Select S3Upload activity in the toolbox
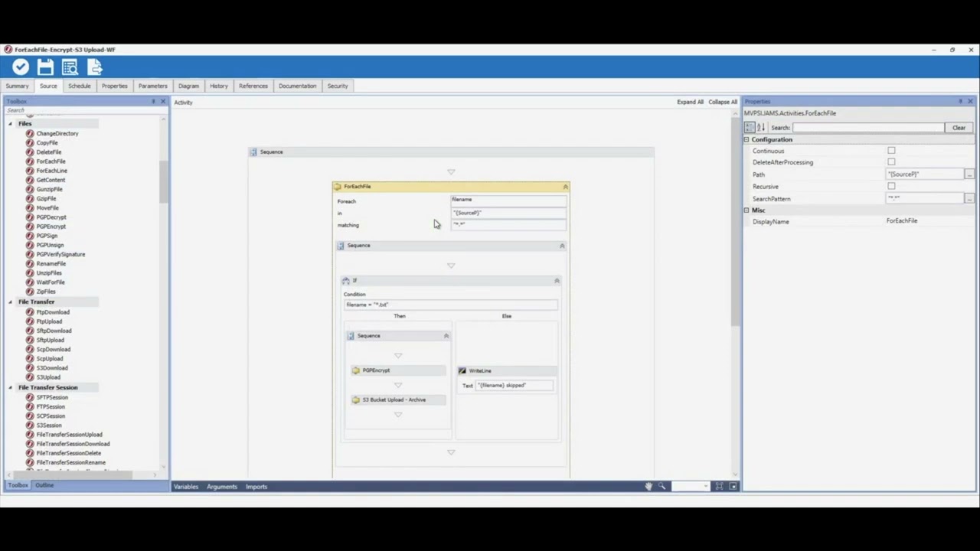 coord(48,377)
